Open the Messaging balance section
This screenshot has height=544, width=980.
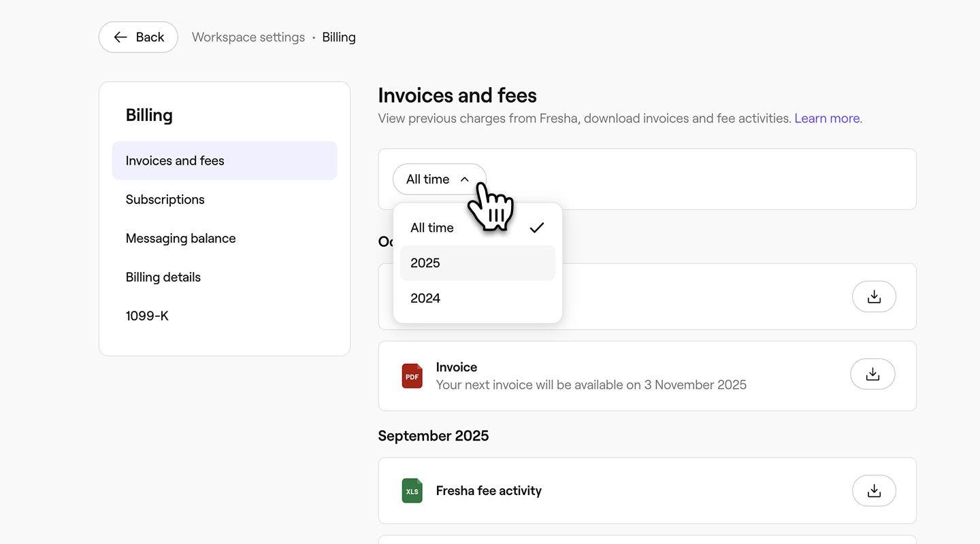tap(180, 238)
